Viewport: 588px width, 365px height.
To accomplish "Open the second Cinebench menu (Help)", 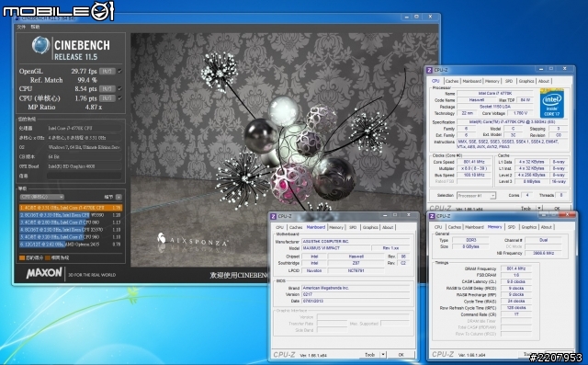I will [35, 27].
